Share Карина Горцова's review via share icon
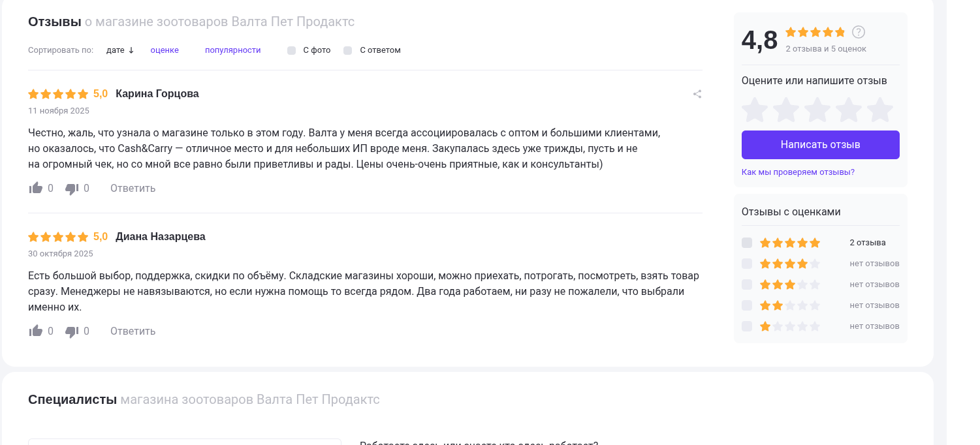Screen dimensions: 980x445 pyautogui.click(x=697, y=94)
